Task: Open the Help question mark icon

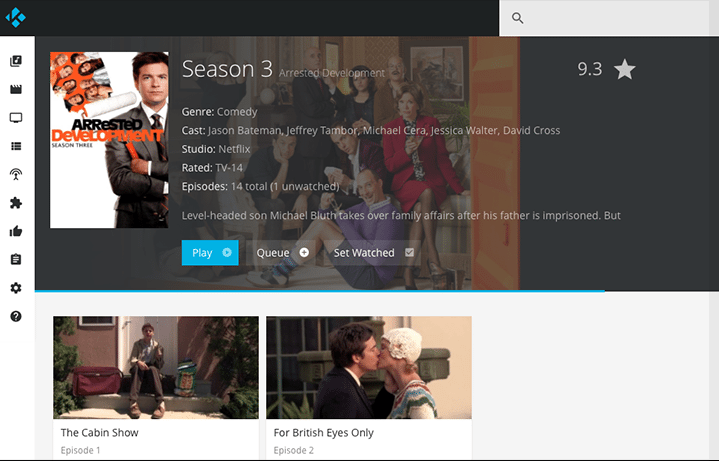Action: coord(16,317)
